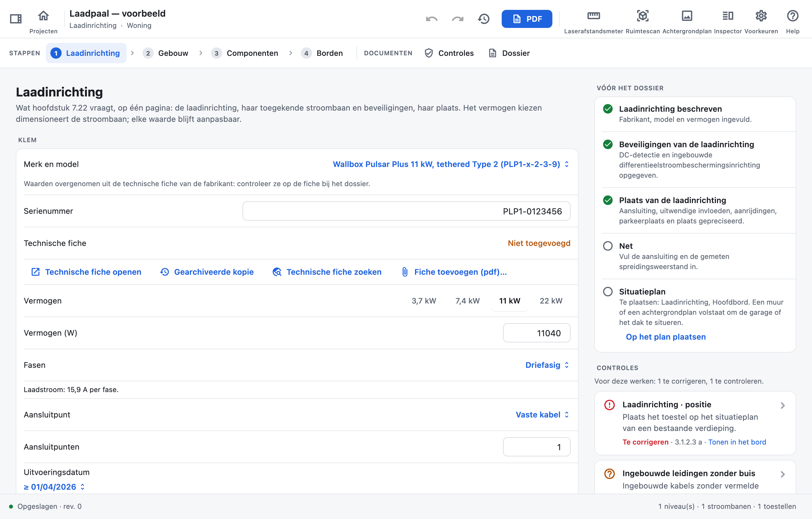This screenshot has height=519, width=812.
Task: Click Tonen in het bord link
Action: [x=737, y=442]
